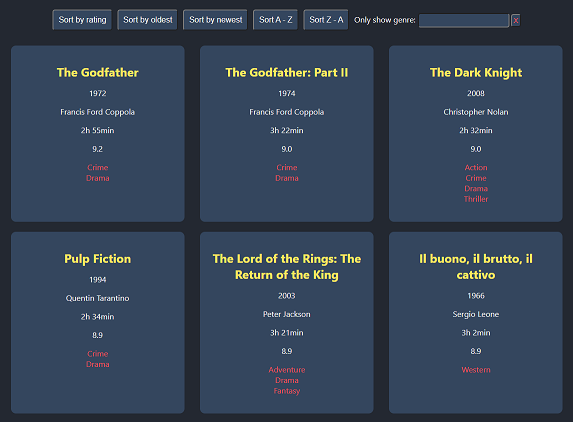Click the 3h 2min runtime
The height and width of the screenshot is (422, 573).
(476, 333)
